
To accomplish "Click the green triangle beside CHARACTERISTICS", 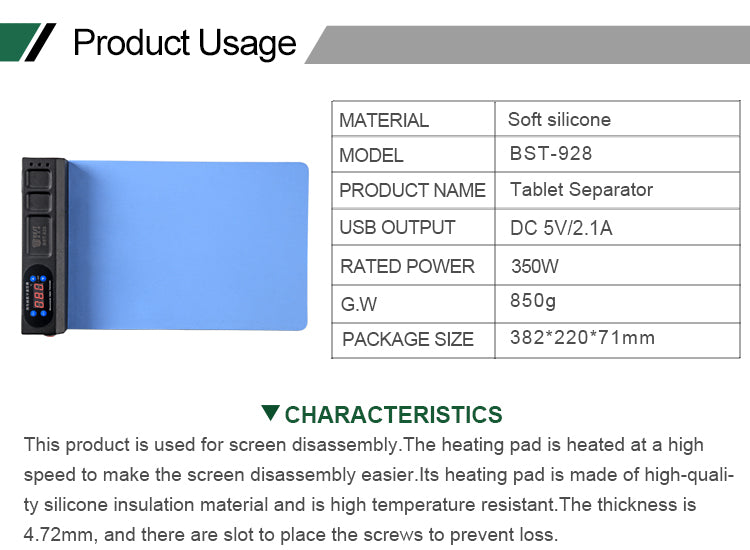I will pyautogui.click(x=270, y=413).
